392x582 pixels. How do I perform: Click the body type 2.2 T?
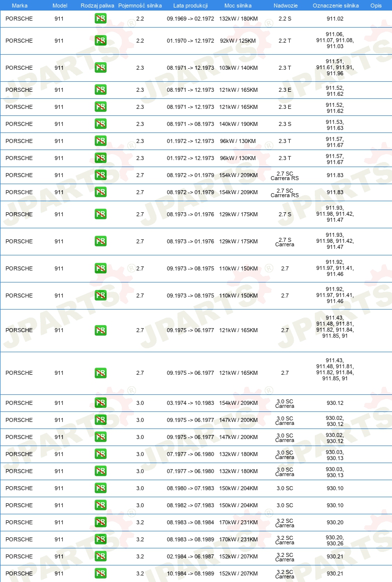coord(285,41)
